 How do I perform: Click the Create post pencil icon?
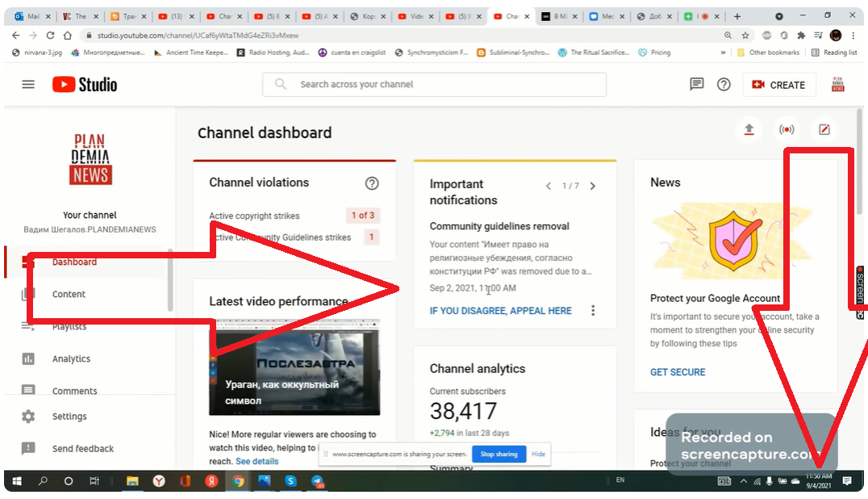(x=824, y=130)
